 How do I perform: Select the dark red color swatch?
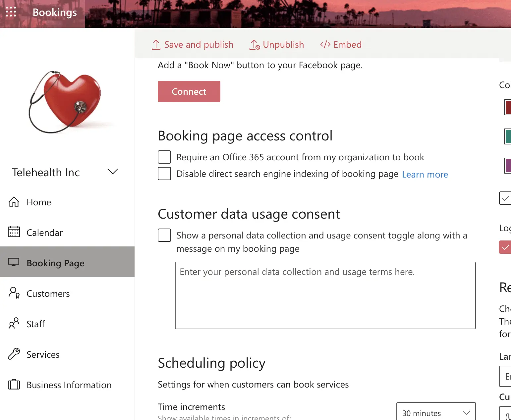[x=508, y=107]
